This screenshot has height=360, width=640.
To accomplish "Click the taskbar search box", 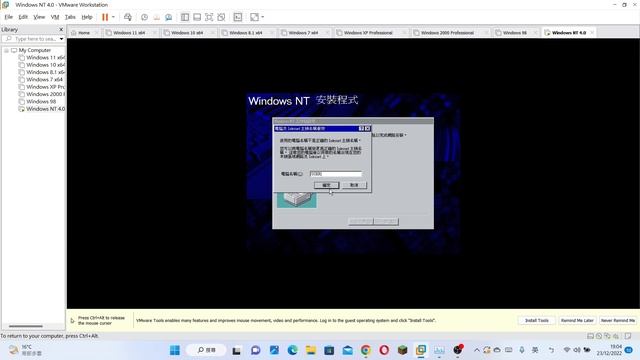I will [206, 350].
